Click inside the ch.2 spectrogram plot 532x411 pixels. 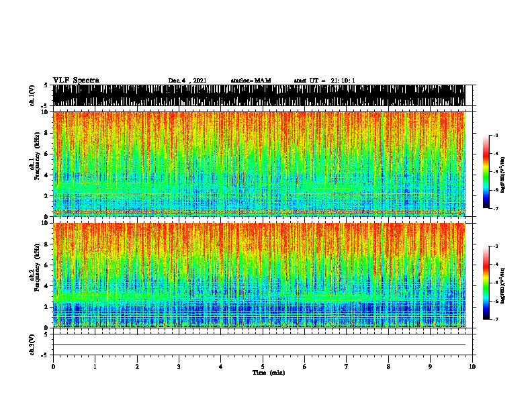click(x=259, y=275)
